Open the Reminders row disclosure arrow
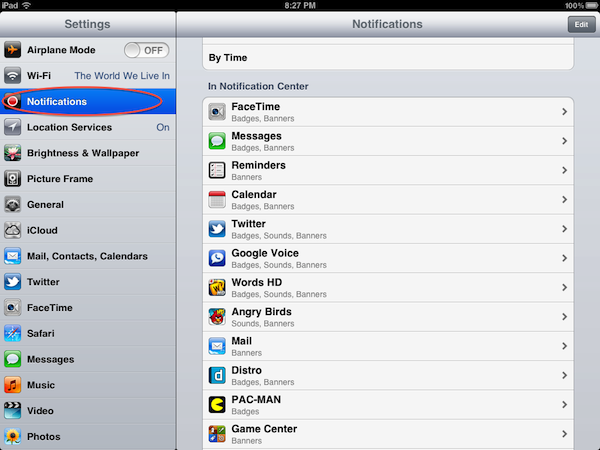This screenshot has height=450, width=600. [x=564, y=170]
